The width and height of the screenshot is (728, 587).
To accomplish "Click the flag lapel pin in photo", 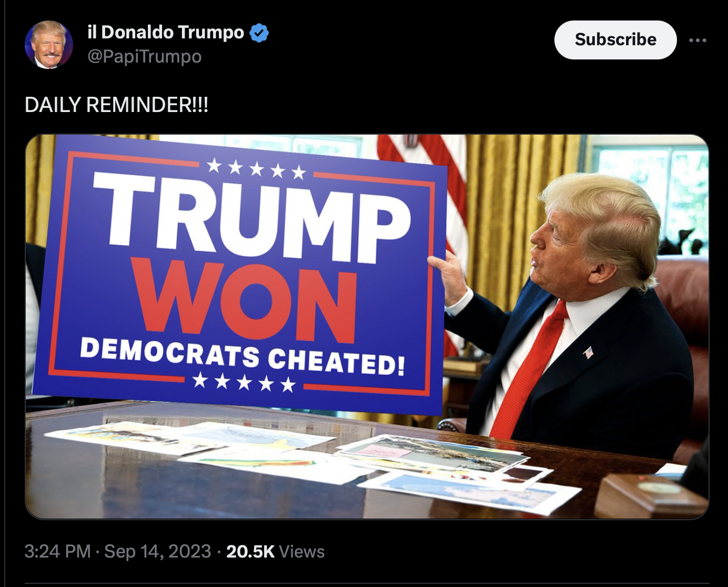I will (589, 352).
